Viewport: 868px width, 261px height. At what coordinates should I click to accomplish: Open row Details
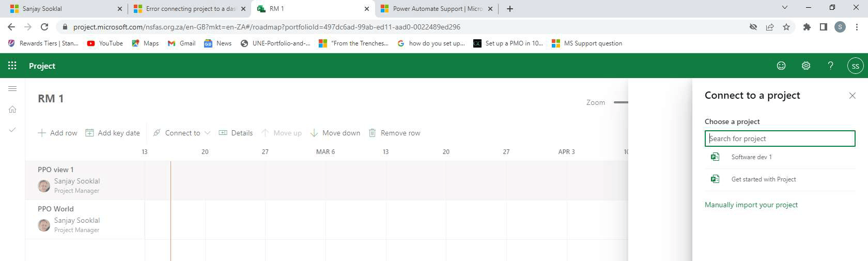click(x=236, y=133)
